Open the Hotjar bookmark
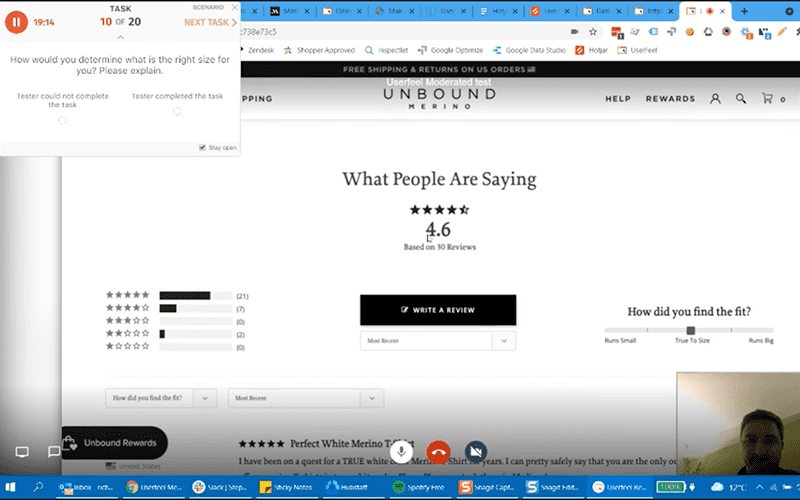This screenshot has width=800, height=500. coord(591,50)
